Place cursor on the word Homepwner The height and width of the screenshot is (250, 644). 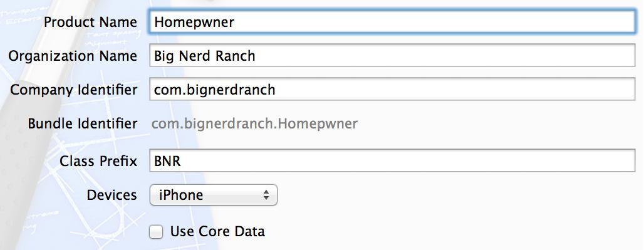coord(194,23)
